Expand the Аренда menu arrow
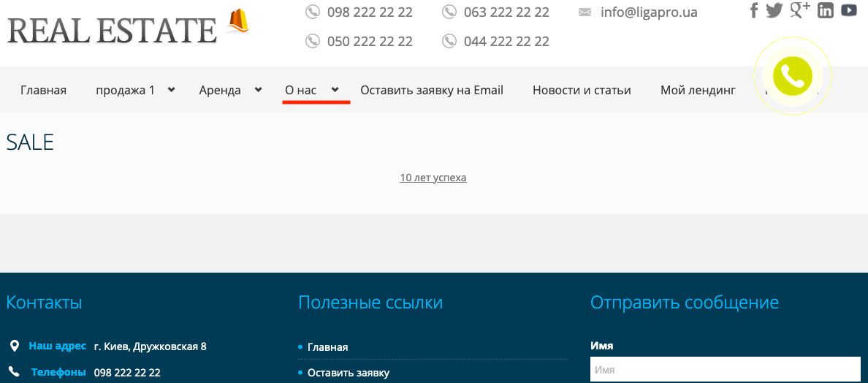The image size is (868, 383). coord(258,90)
